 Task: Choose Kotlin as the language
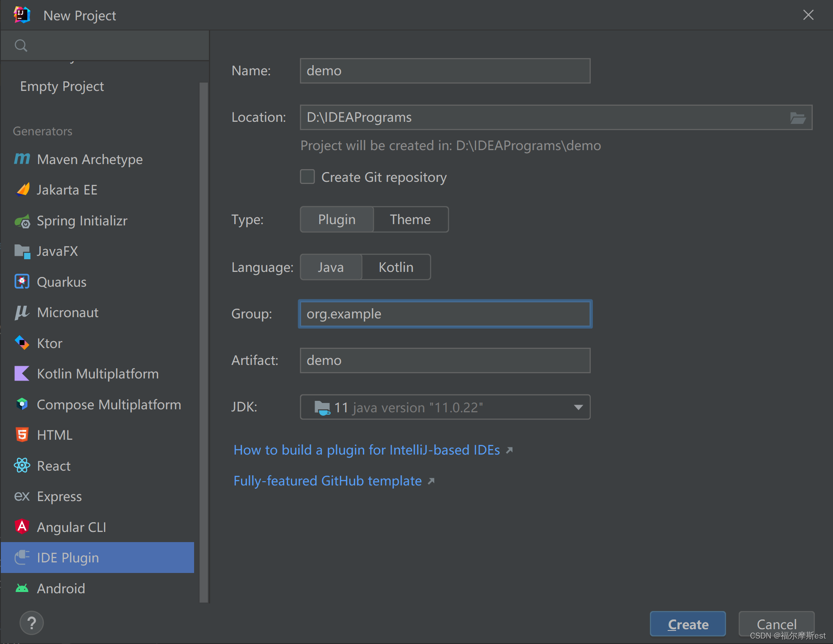[x=396, y=267]
